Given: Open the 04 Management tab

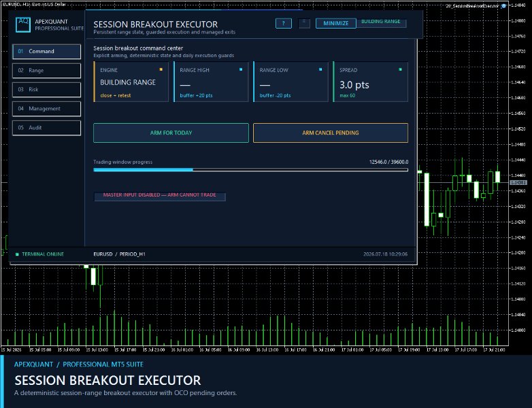Looking at the screenshot, I should (46, 109).
